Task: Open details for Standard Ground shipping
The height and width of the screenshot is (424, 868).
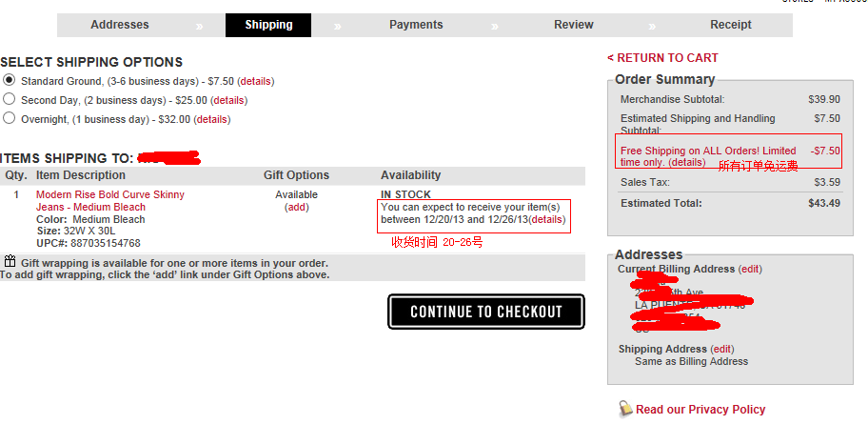Action: (x=255, y=82)
